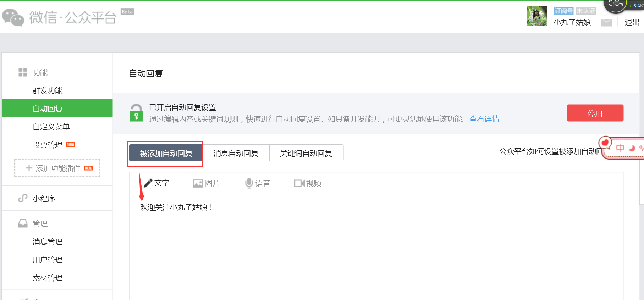Click inside the reply text editor
The image size is (644, 300).
pos(376,246)
